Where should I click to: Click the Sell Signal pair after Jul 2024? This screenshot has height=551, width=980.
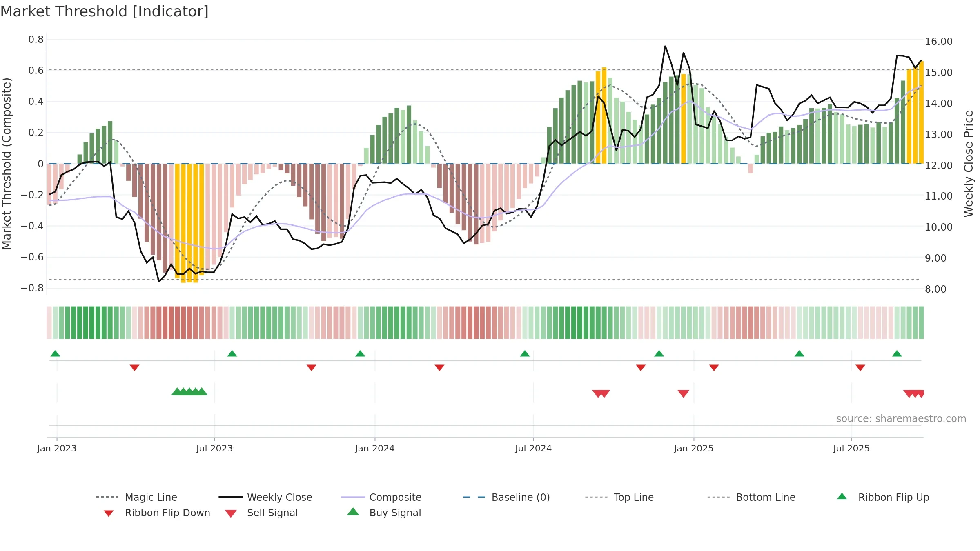(601, 393)
